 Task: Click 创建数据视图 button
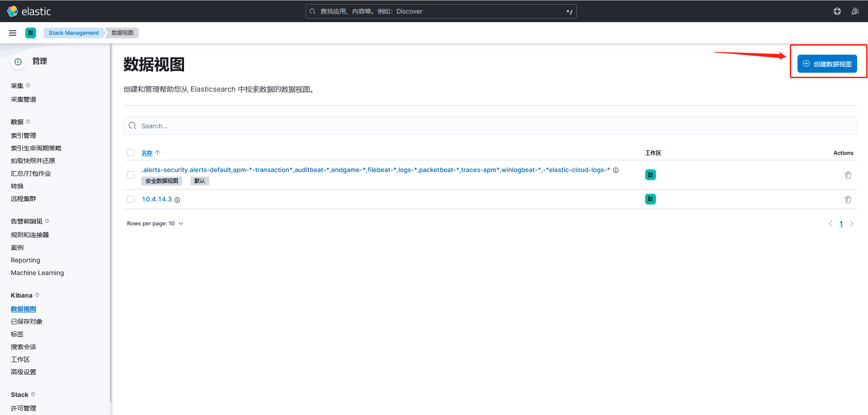coord(827,64)
